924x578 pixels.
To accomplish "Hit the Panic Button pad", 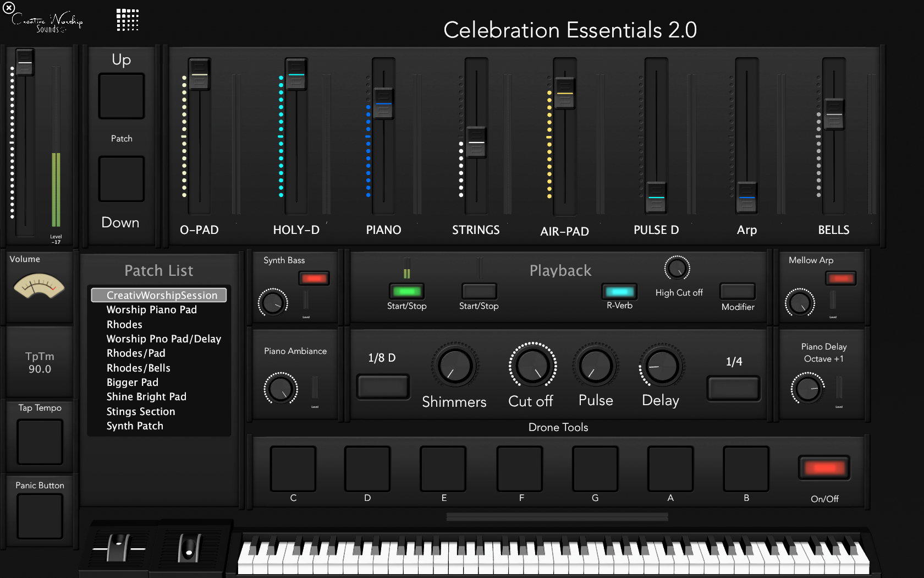I will (x=40, y=516).
